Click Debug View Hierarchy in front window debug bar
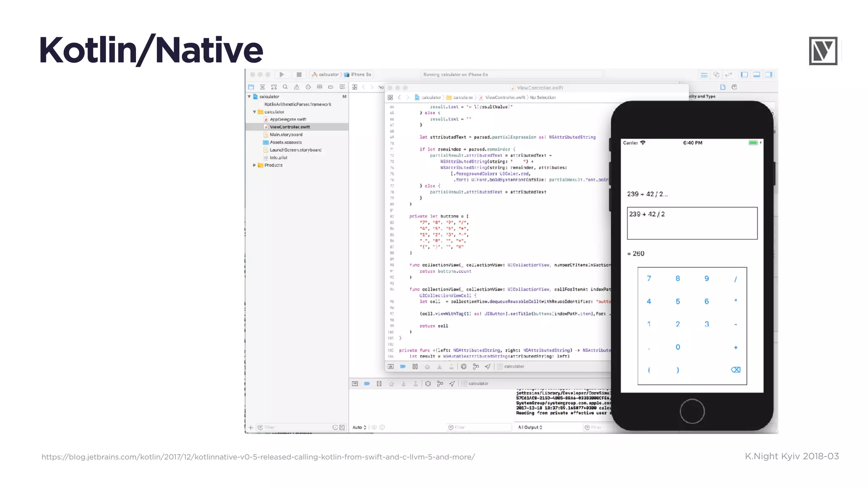This screenshot has width=868, height=488. click(464, 366)
